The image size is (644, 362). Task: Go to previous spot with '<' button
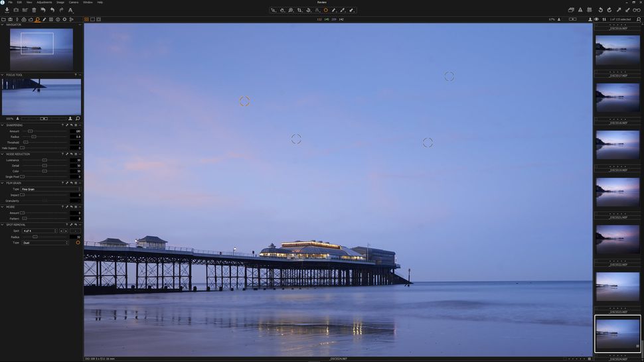click(62, 231)
